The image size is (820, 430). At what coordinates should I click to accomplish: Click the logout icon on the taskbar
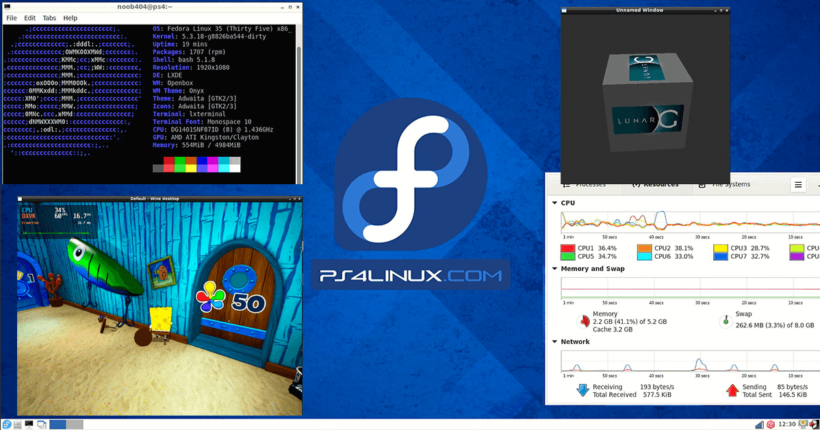tap(814, 424)
